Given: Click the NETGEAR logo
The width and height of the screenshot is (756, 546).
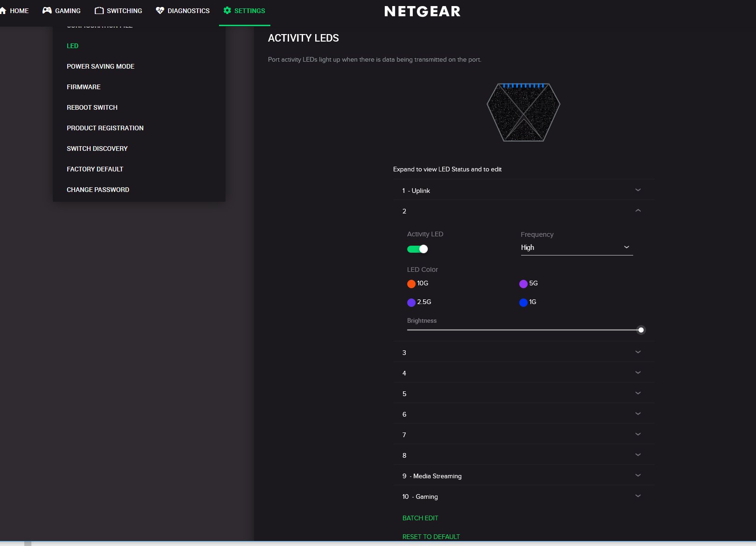Looking at the screenshot, I should click(x=422, y=11).
